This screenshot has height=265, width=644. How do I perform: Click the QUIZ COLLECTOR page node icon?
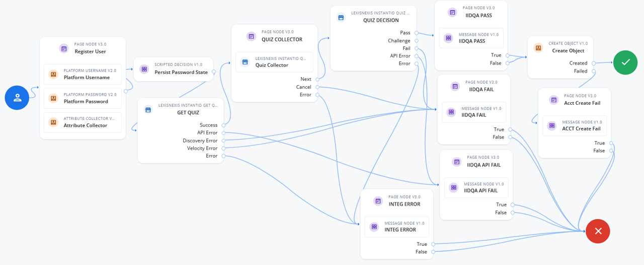pos(251,36)
